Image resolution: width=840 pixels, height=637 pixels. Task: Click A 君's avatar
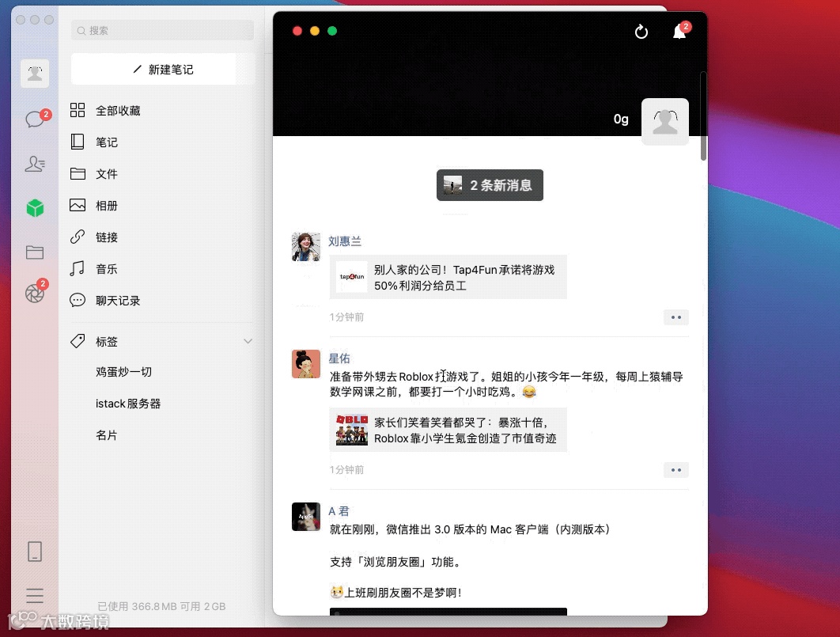pos(306,517)
